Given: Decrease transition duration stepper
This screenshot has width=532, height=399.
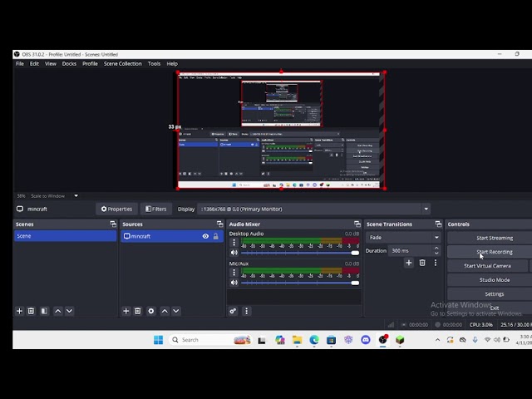Looking at the screenshot, I should point(436,253).
